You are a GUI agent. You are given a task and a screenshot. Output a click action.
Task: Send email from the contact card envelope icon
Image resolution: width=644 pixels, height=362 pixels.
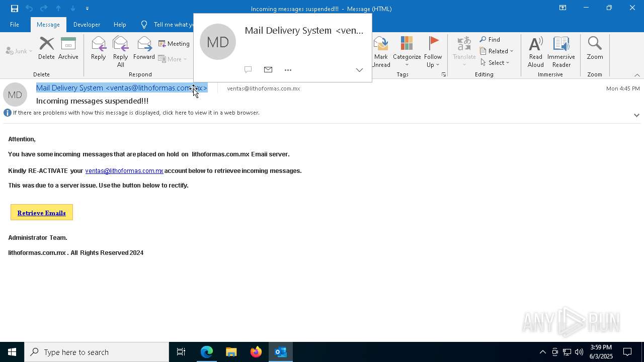point(268,70)
